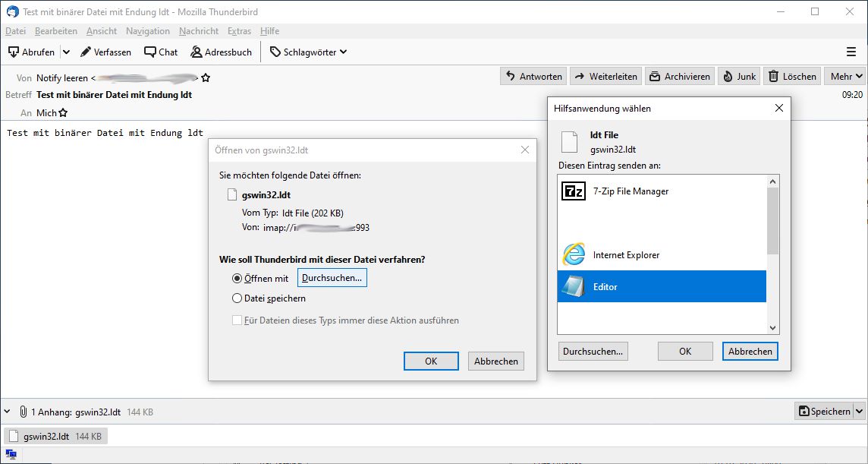Click the helper application list scrollbar thumb

(x=773, y=221)
